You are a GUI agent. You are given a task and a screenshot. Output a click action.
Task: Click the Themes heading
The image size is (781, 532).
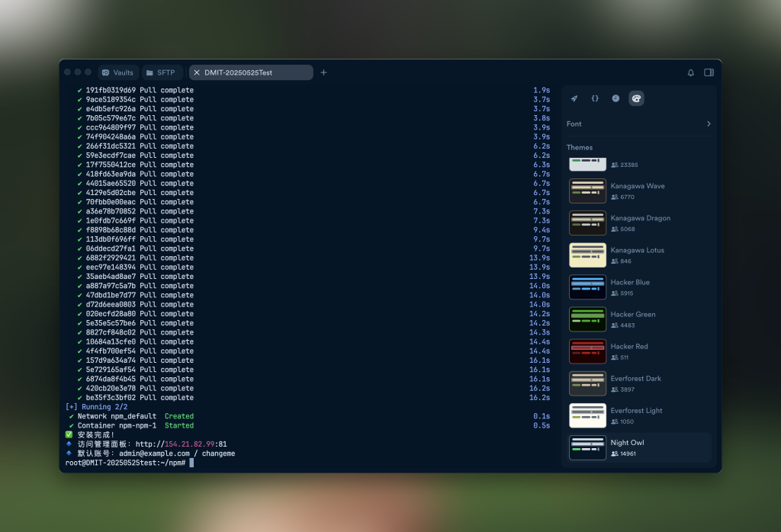[580, 147]
